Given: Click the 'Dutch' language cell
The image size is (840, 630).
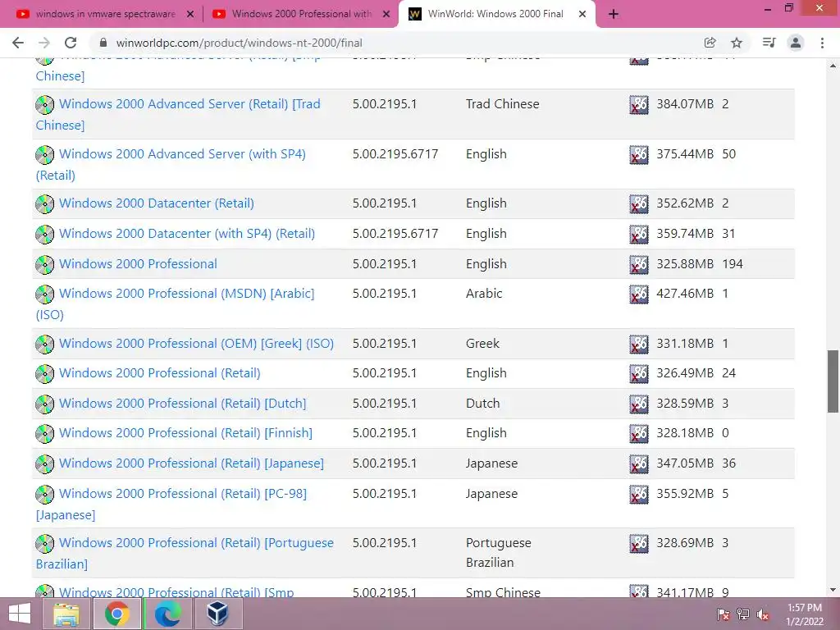Looking at the screenshot, I should click(482, 404).
